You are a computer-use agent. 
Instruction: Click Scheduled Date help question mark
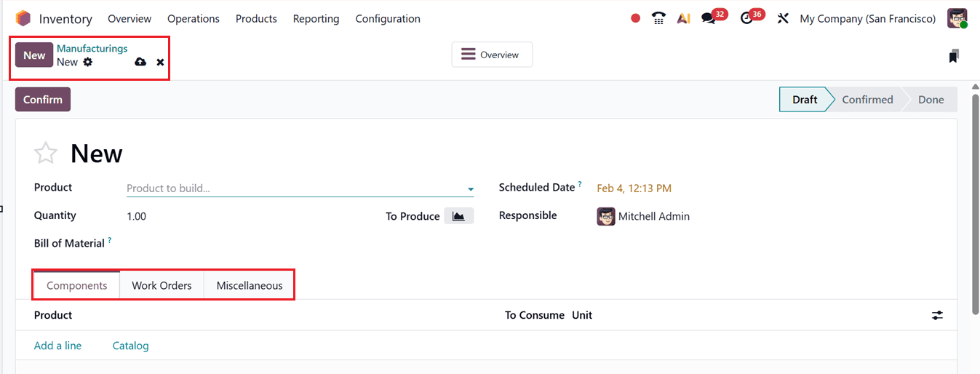tap(580, 184)
